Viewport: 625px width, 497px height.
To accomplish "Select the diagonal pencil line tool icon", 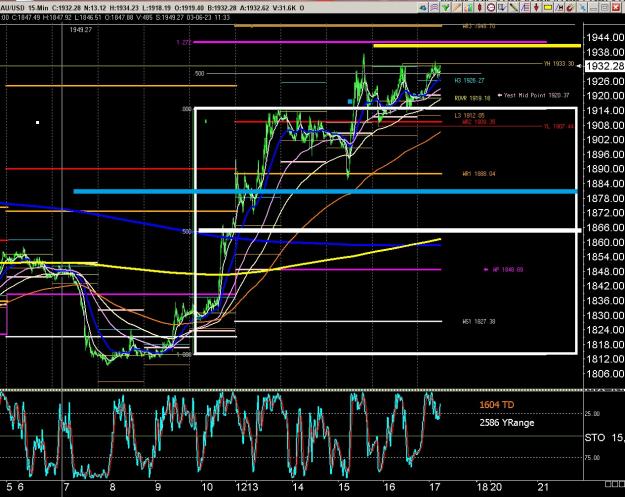I will (457, 8).
